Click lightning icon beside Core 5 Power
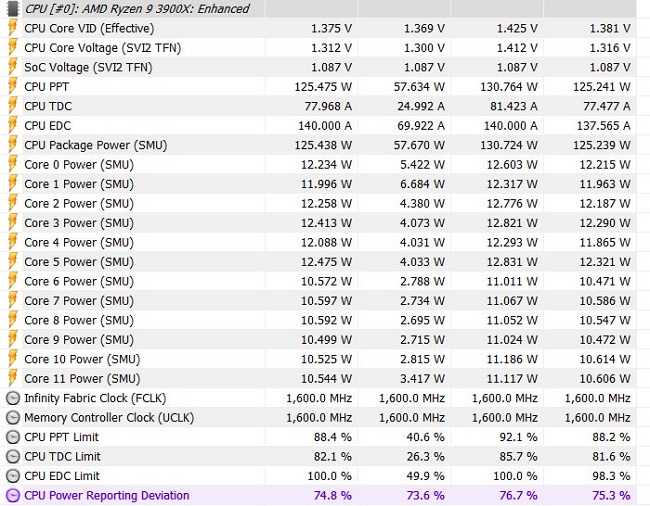Image resolution: width=650 pixels, height=506 pixels. (13, 262)
